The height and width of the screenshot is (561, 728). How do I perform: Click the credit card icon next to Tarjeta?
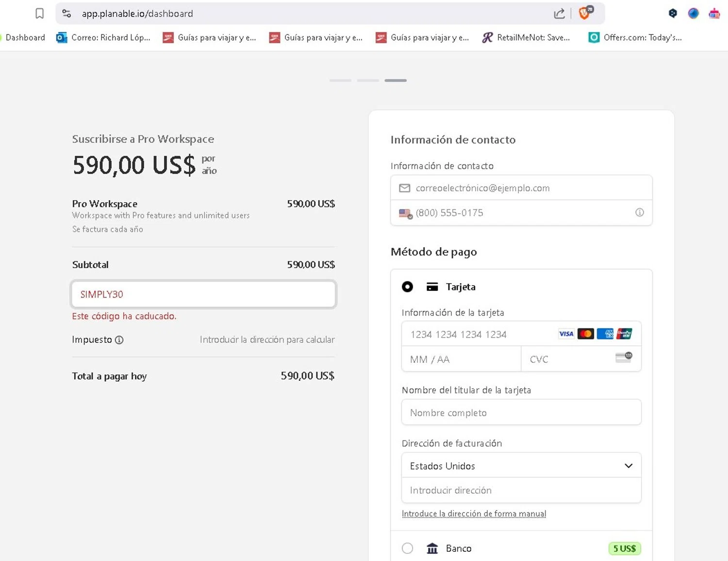point(432,287)
